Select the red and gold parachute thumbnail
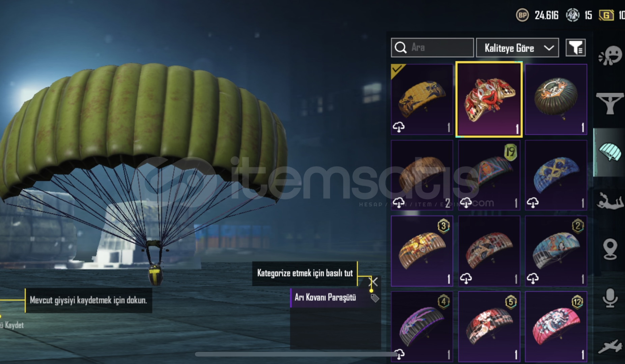This screenshot has width=625, height=364. coord(489,99)
